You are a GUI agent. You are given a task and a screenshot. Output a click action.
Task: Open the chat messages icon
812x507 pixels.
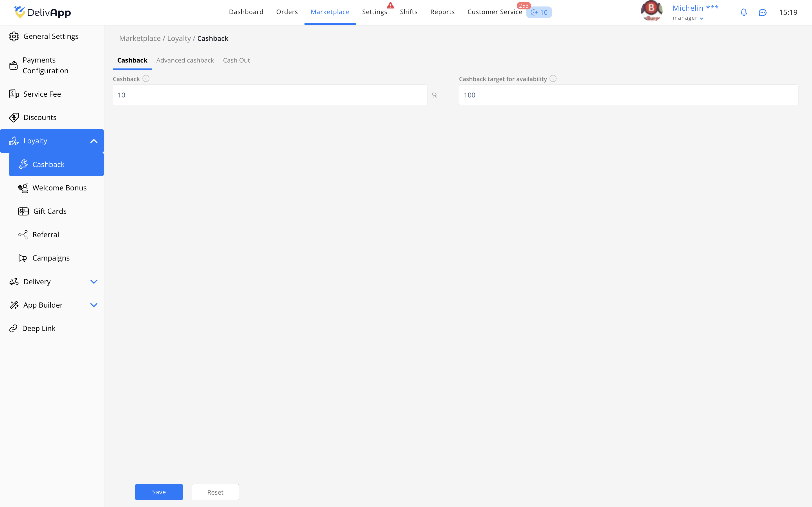click(762, 12)
